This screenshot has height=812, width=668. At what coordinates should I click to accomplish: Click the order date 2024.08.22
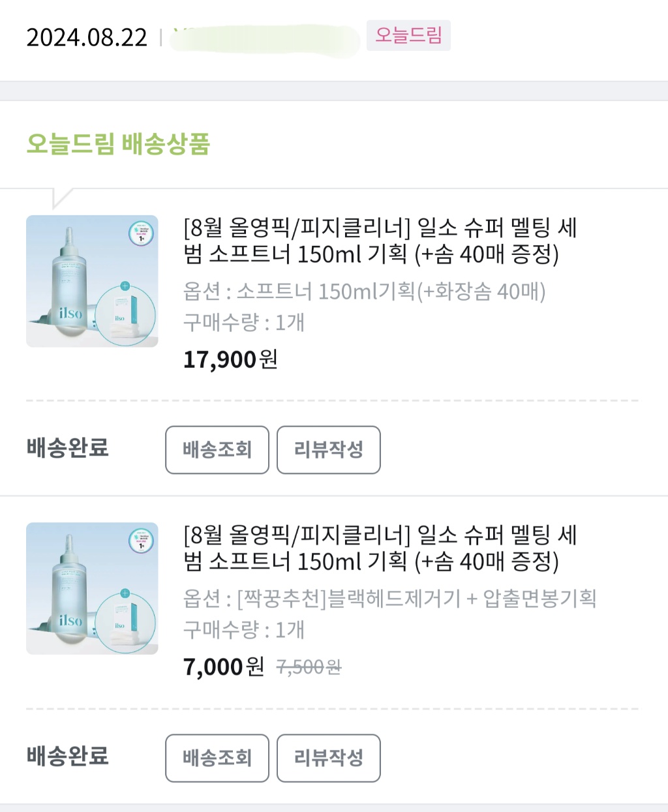tap(87, 38)
